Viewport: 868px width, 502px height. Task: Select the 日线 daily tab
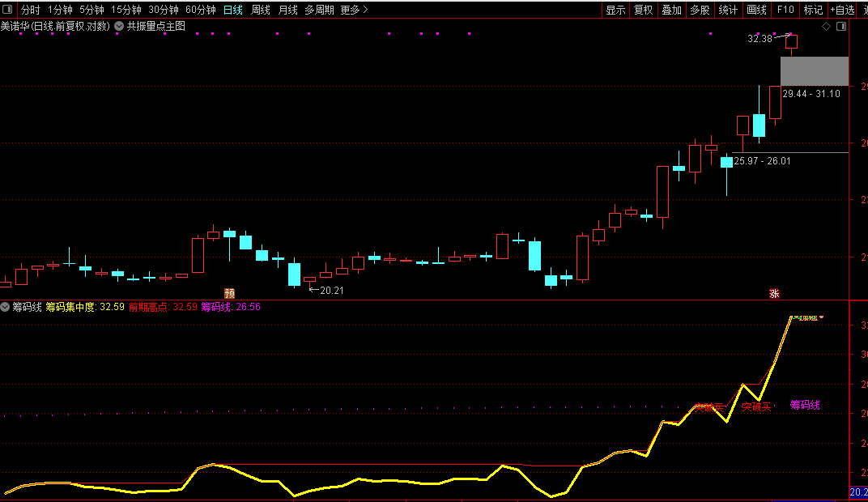tap(233, 10)
